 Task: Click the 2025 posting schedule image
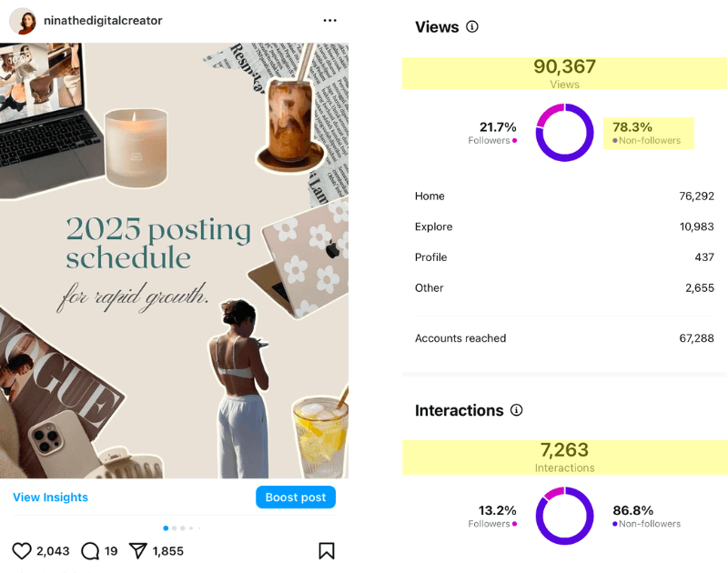[x=174, y=259]
